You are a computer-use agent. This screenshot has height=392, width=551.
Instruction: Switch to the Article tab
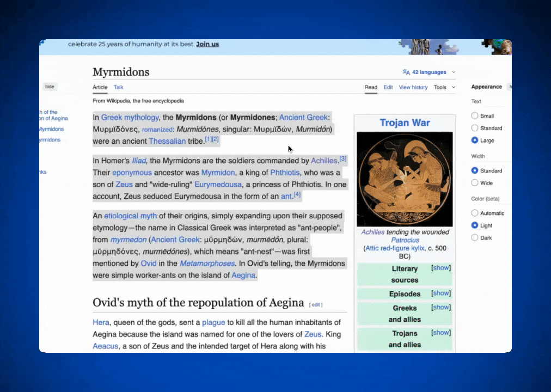(100, 87)
